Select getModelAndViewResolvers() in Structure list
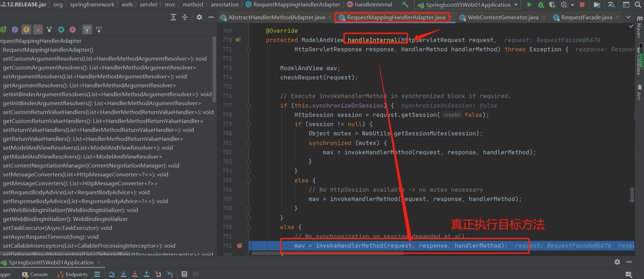 (x=82, y=157)
